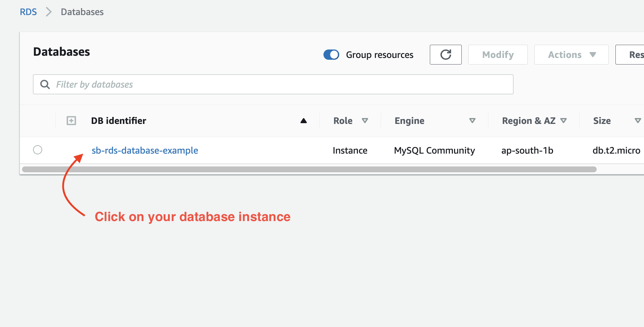This screenshot has width=644, height=327.
Task: Click the search magnifier icon in filter
Action: pos(45,84)
